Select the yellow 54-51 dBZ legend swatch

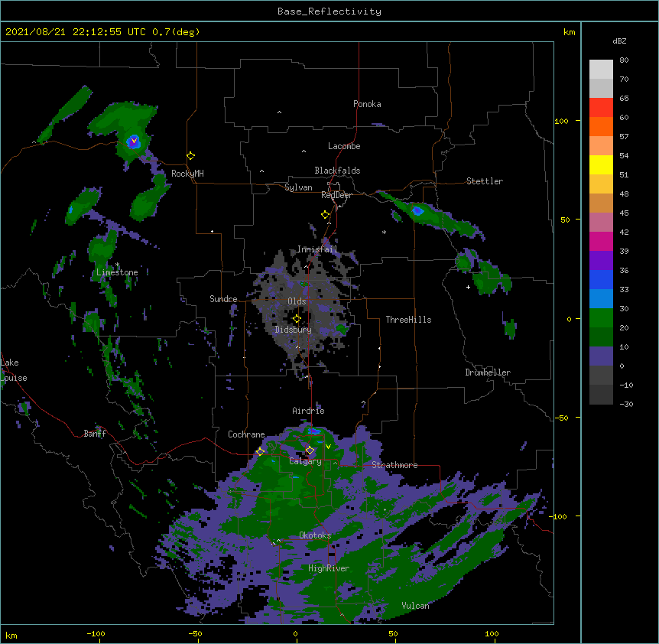pos(601,164)
